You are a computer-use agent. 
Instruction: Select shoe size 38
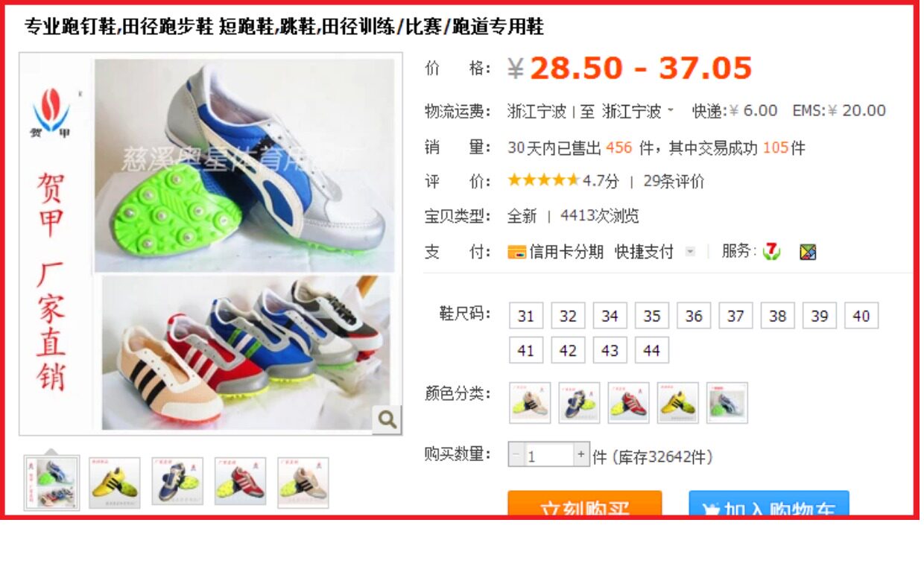click(777, 316)
